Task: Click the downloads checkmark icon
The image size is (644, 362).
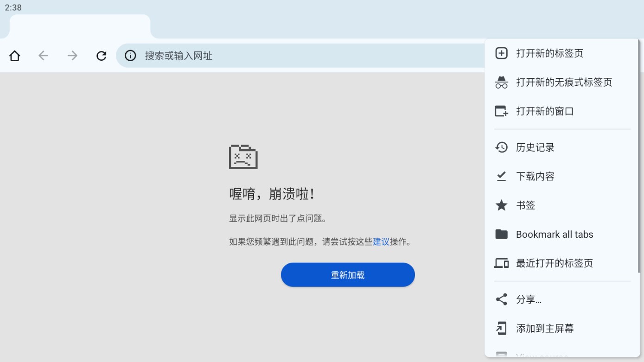Action: 501,176
